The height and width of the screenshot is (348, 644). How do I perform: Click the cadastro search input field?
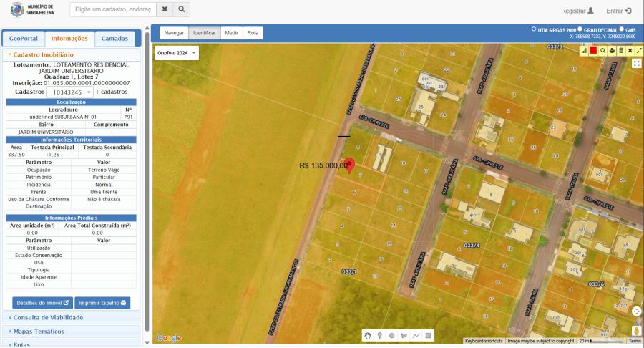click(x=112, y=10)
